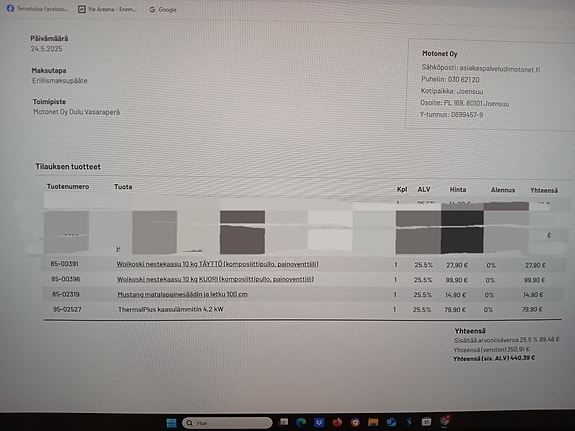575x431 pixels.
Task: Click the blue shield app icon
Action: pos(319,423)
